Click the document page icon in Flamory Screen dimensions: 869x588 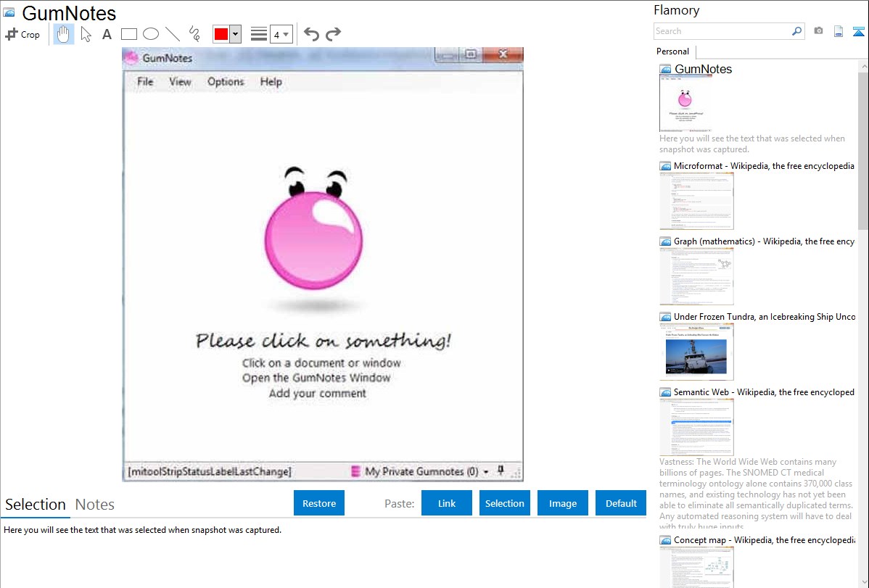[839, 31]
